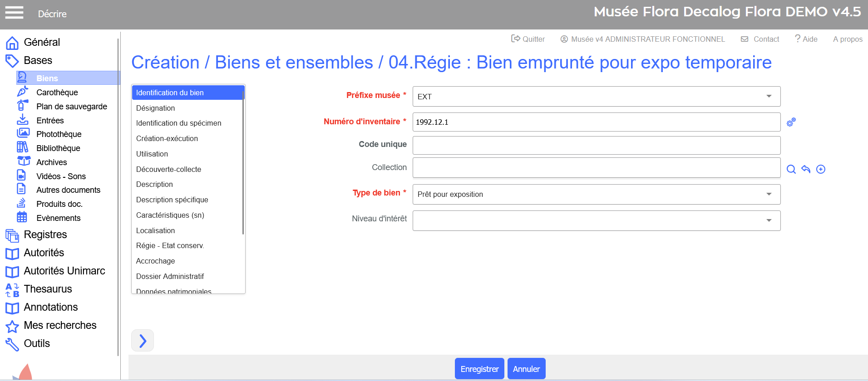Click the Autorités Unimarc book icon
The height and width of the screenshot is (381, 868).
tap(12, 272)
